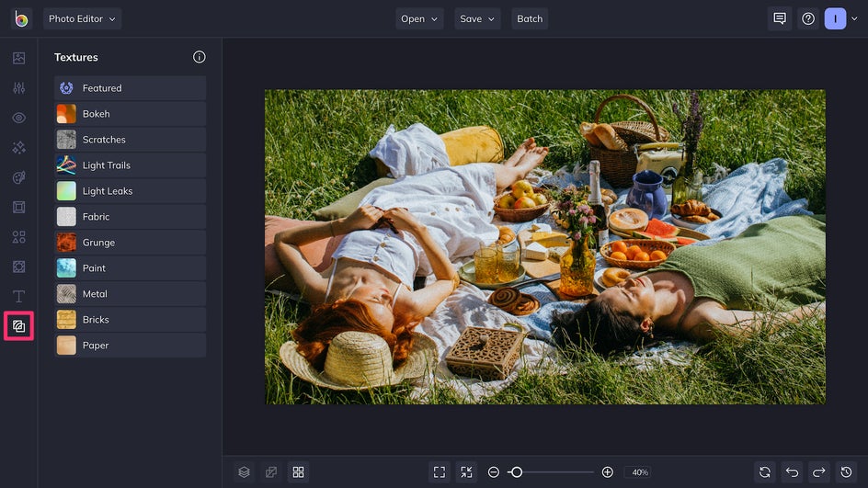Select the Text tool sidebar icon
Image resolution: width=868 pixels, height=488 pixels.
click(x=18, y=297)
